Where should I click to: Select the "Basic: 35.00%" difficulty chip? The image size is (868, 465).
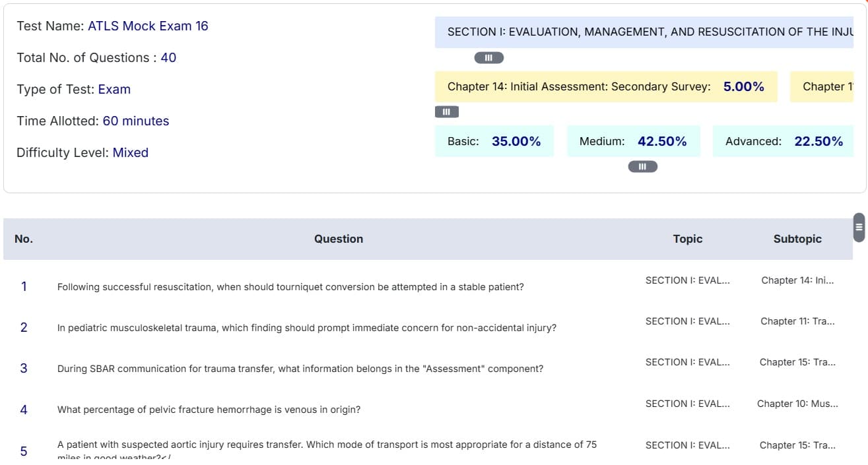(494, 140)
